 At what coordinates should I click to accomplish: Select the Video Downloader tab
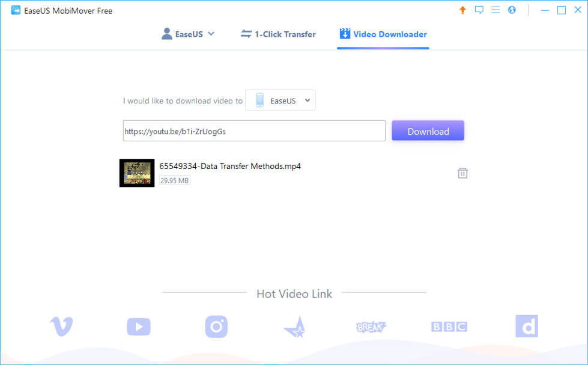pos(383,34)
